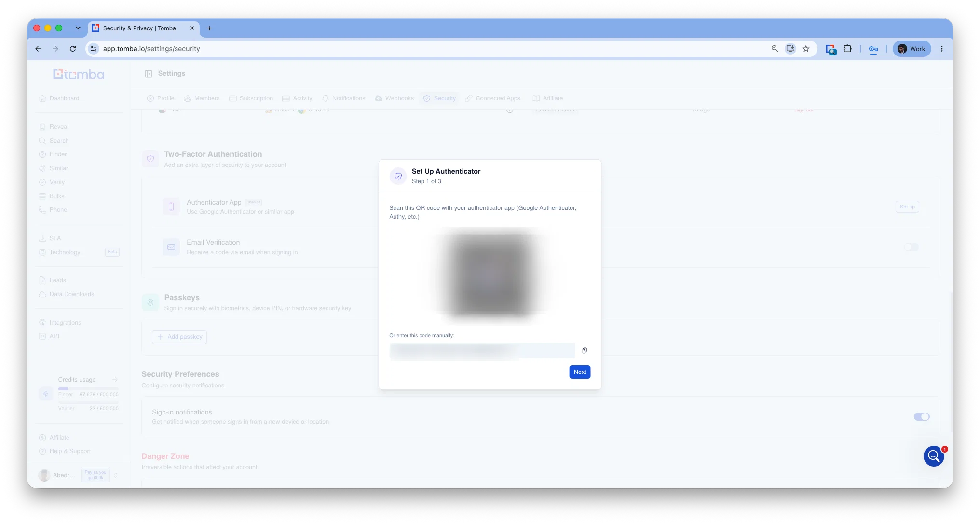Close the Security & Privacy tab
The height and width of the screenshot is (524, 980).
[x=192, y=28]
